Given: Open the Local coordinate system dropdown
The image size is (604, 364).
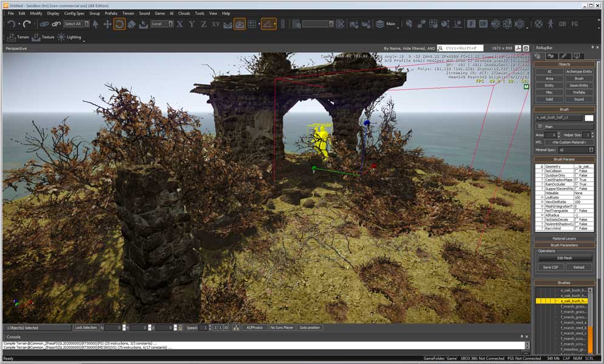Looking at the screenshot, I should coord(163,24).
